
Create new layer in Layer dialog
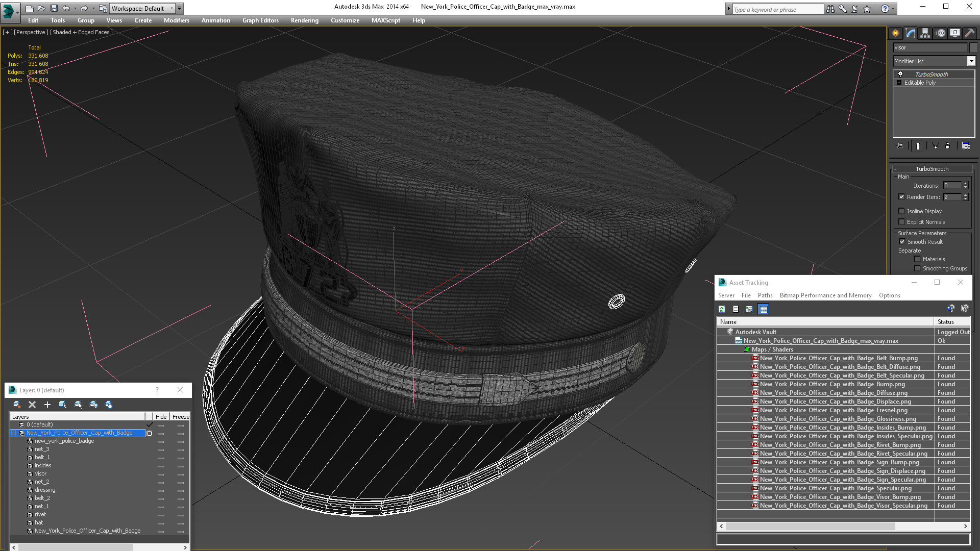coord(17,405)
